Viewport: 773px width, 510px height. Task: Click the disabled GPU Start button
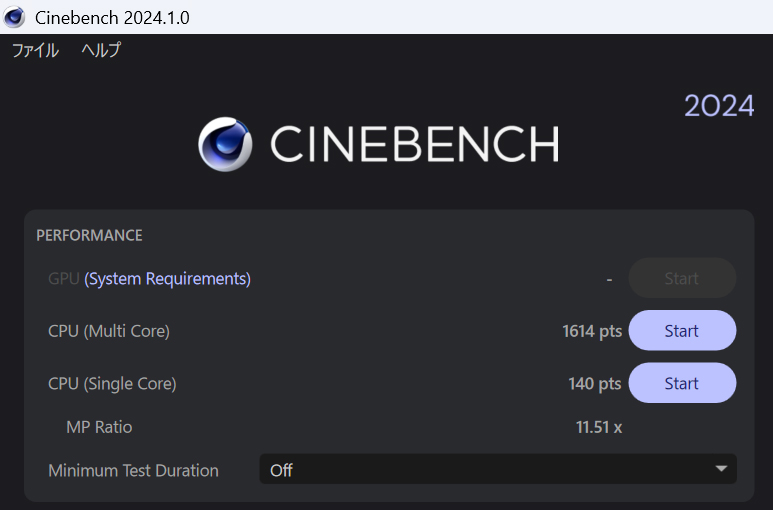[682, 278]
